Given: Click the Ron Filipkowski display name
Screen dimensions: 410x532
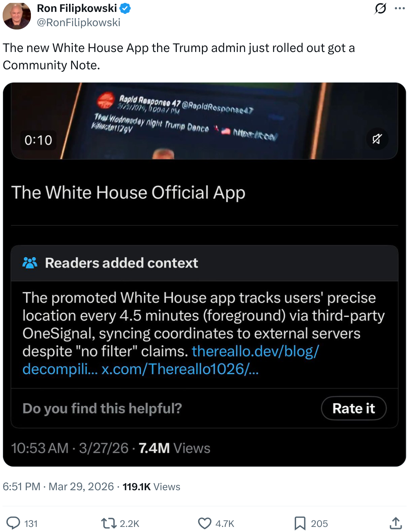Looking at the screenshot, I should tap(77, 8).
